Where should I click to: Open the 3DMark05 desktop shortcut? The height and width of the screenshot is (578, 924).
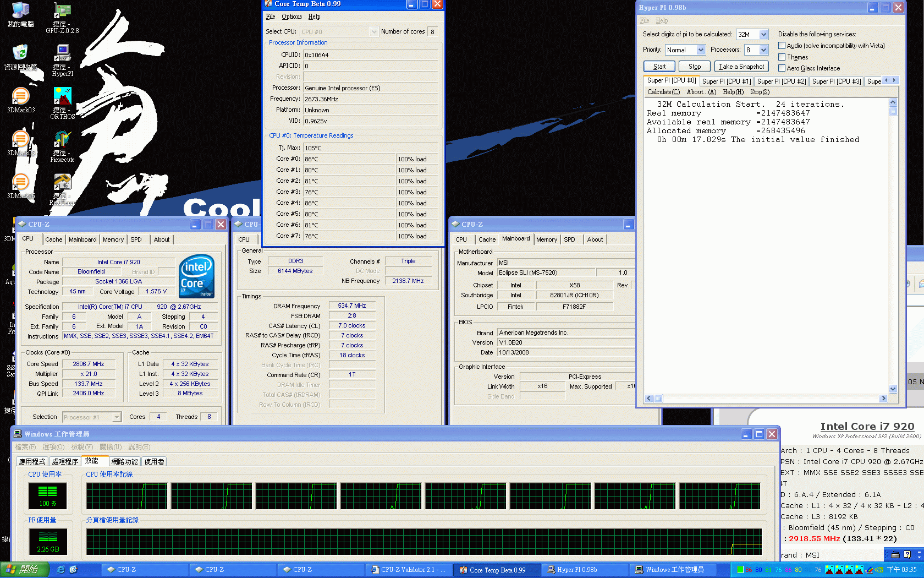[x=20, y=143]
